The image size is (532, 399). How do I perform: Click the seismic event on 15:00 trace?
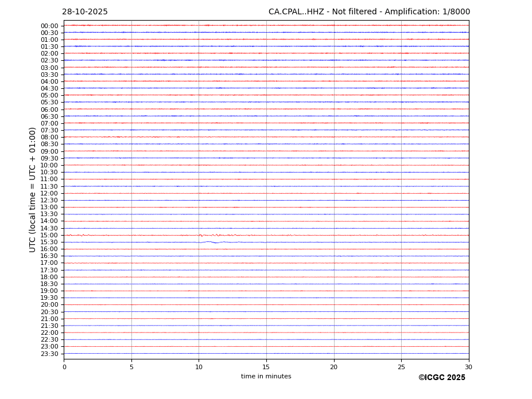[215, 235]
